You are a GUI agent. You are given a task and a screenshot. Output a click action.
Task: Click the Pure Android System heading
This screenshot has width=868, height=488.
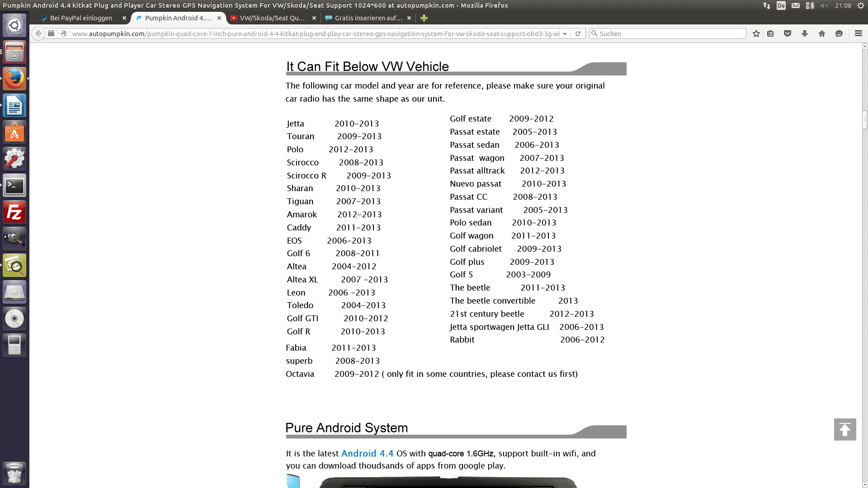(x=347, y=427)
